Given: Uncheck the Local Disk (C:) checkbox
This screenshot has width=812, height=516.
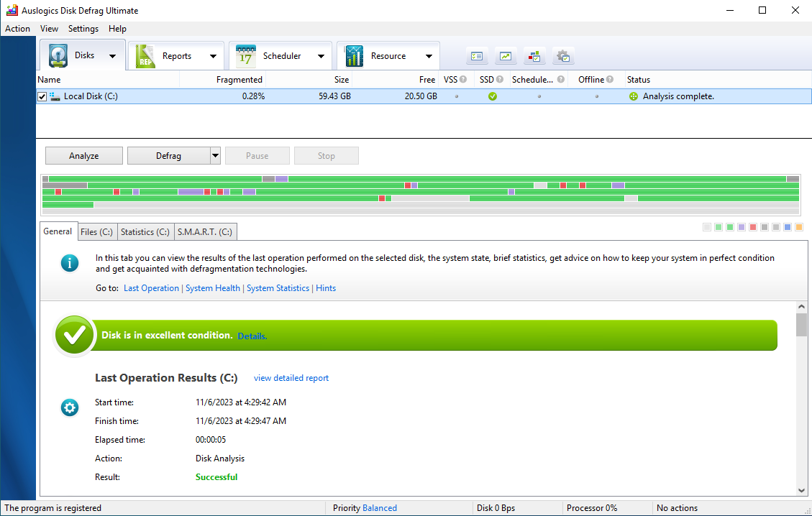Looking at the screenshot, I should (42, 96).
